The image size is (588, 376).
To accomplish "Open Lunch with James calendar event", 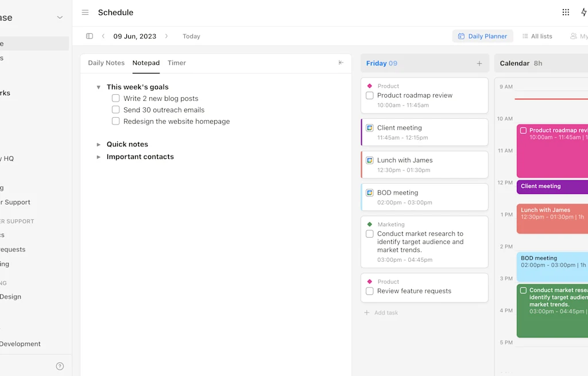I will [x=552, y=219].
